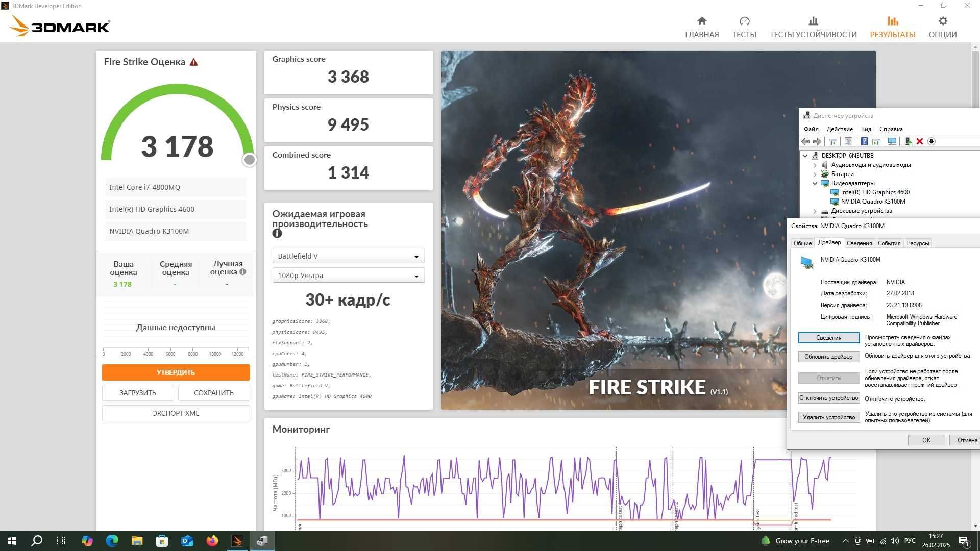
Task: Click Forward arrow in Device Manager toolbar
Action: click(817, 142)
